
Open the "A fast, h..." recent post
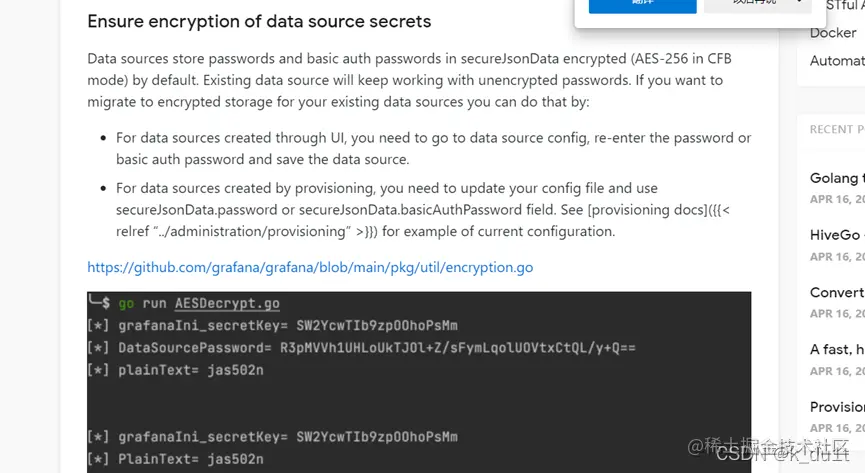pyautogui.click(x=837, y=349)
